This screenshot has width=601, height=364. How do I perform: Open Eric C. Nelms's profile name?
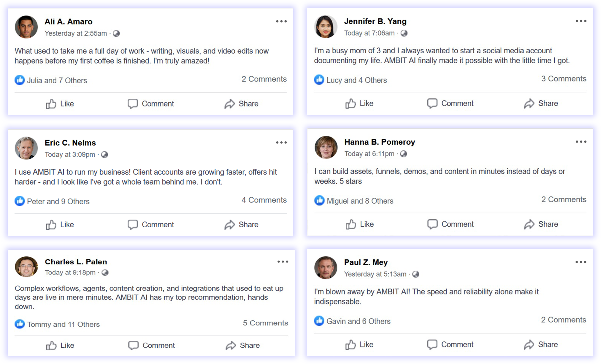(70, 143)
